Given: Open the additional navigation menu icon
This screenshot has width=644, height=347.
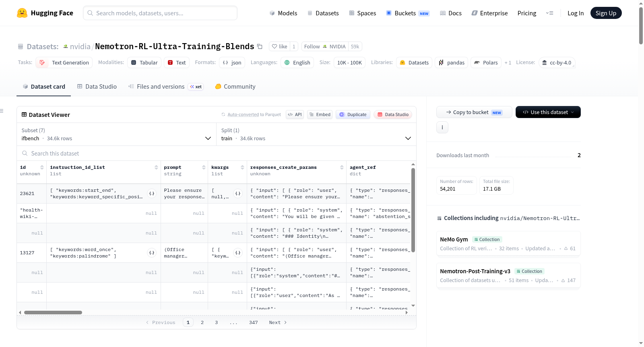Looking at the screenshot, I should point(549,13).
